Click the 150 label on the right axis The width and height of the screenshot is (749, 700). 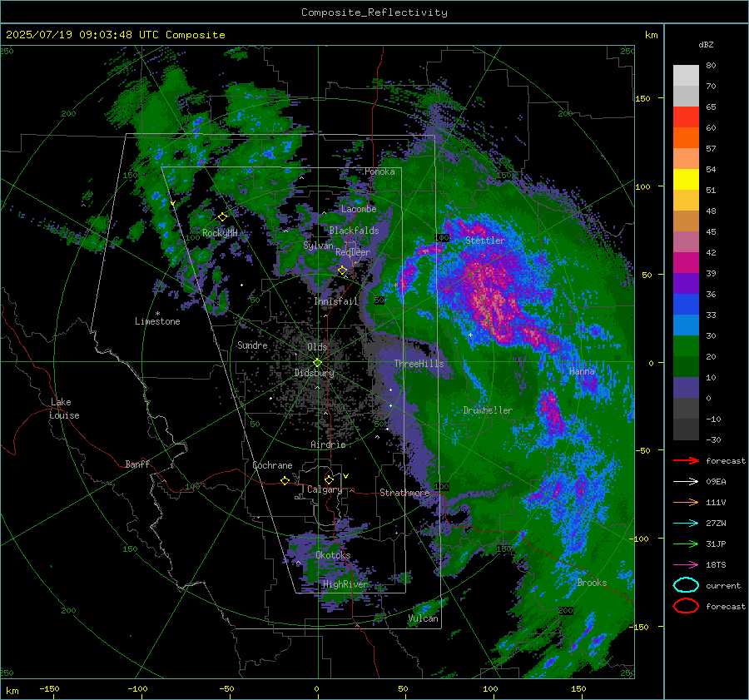pyautogui.click(x=642, y=98)
